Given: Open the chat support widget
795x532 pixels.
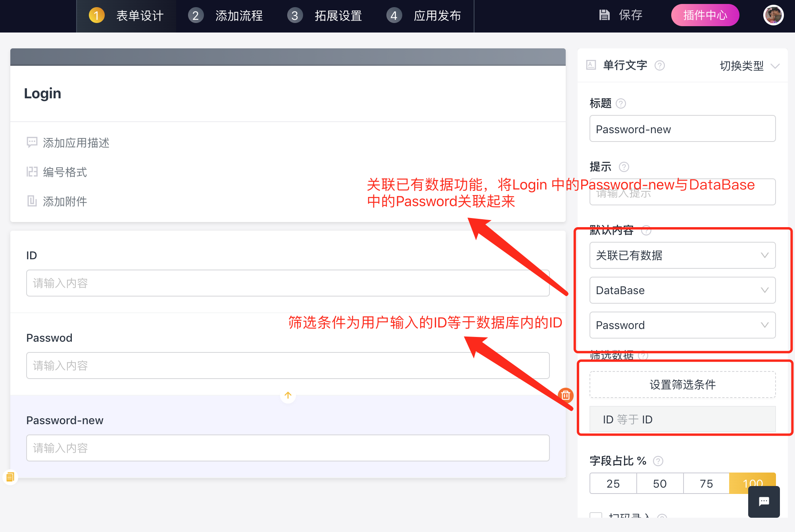Looking at the screenshot, I should pyautogui.click(x=764, y=501).
